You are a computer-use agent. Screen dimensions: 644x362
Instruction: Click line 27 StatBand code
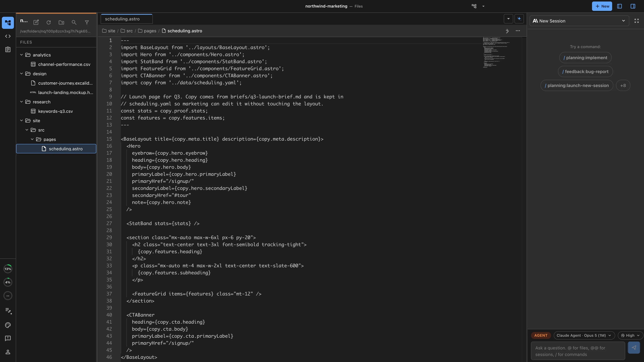click(x=163, y=223)
